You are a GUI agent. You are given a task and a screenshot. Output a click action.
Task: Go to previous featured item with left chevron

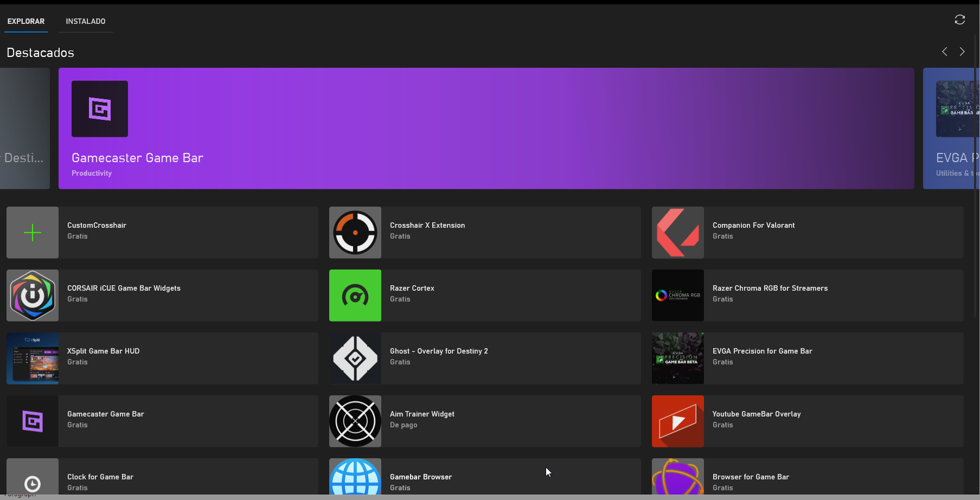coord(945,52)
